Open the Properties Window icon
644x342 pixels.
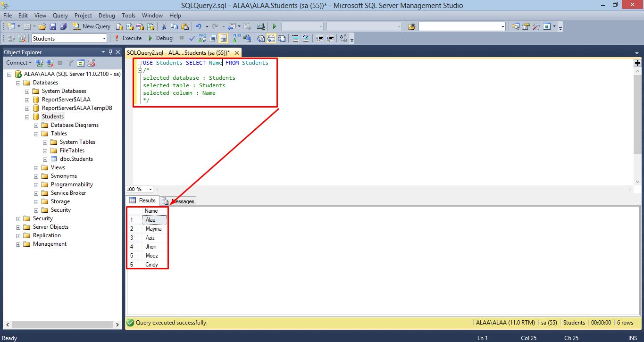[x=526, y=26]
